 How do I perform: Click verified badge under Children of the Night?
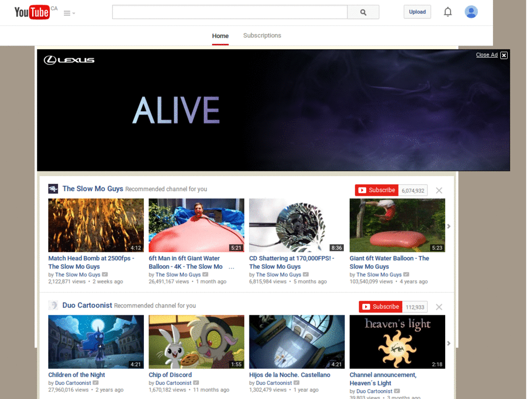(96, 382)
